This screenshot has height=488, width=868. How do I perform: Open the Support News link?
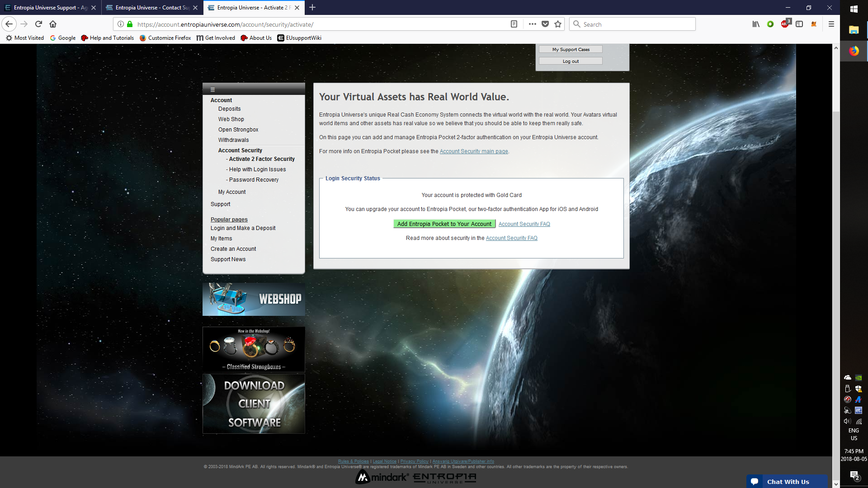point(228,259)
